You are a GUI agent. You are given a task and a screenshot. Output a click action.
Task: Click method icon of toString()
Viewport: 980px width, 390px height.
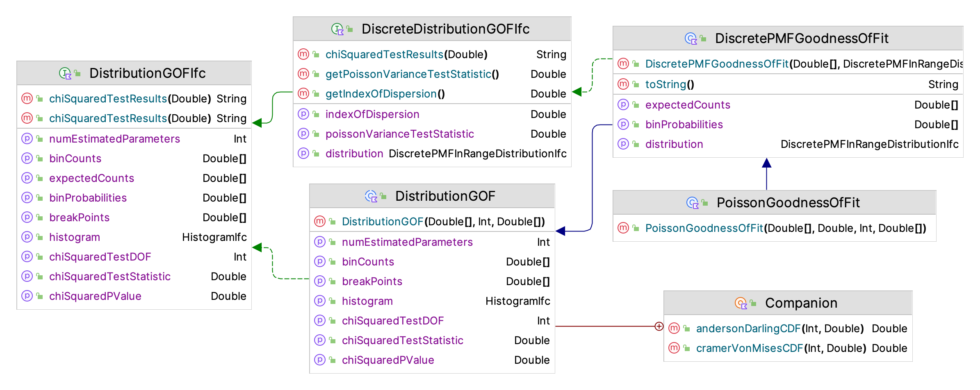pos(623,84)
